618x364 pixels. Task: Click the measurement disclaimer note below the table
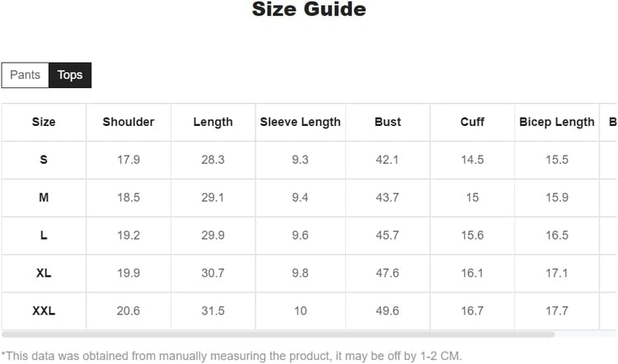[232, 356]
